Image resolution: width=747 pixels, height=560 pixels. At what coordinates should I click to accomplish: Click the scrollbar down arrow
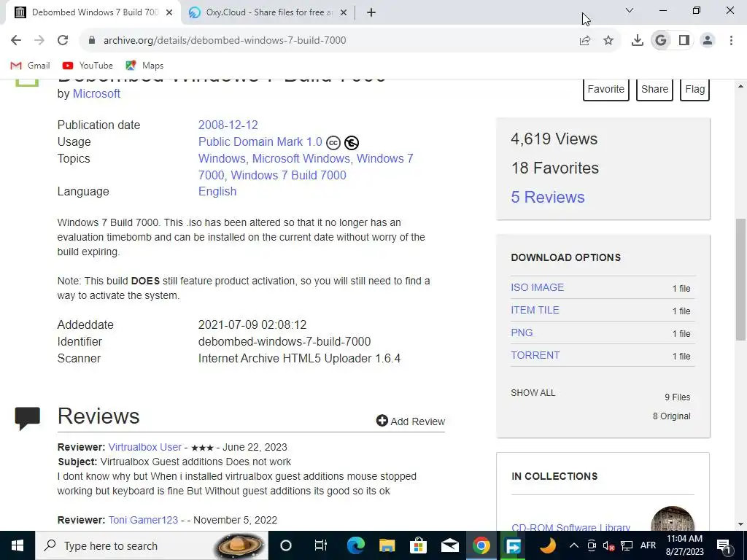[x=740, y=525]
